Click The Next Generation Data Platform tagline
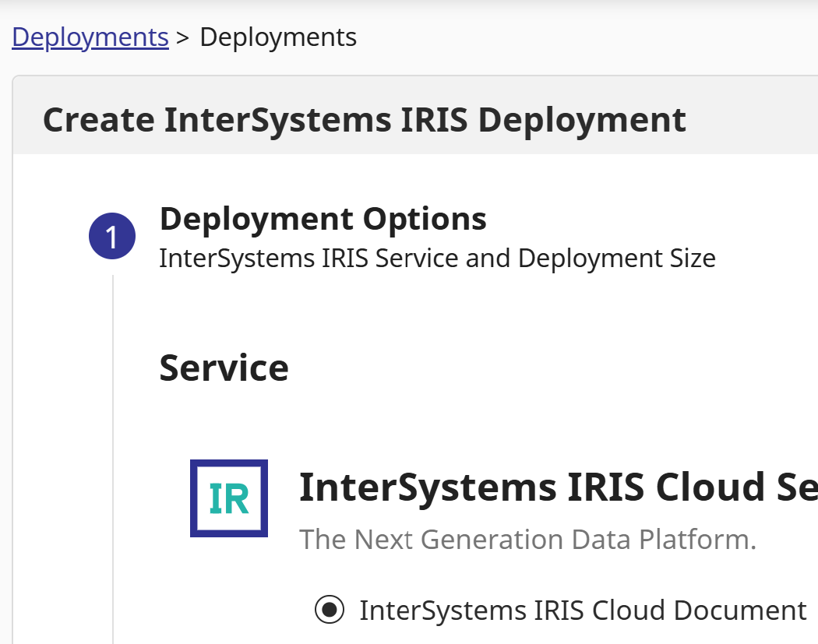 (x=527, y=539)
